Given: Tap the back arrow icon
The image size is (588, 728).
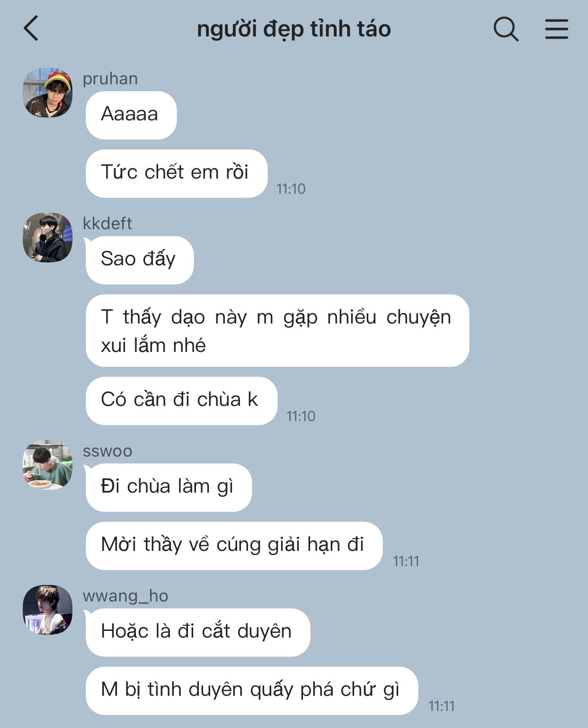Looking at the screenshot, I should 31,28.
